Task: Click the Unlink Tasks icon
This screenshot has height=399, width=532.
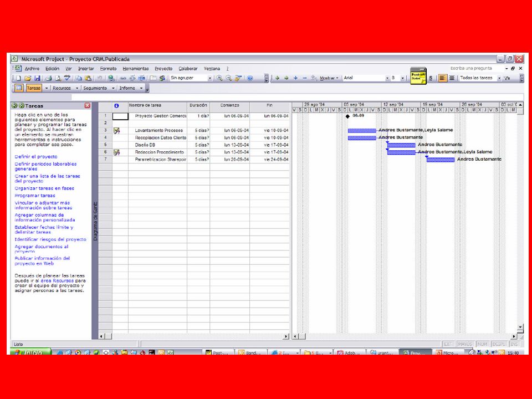Action: (x=132, y=78)
